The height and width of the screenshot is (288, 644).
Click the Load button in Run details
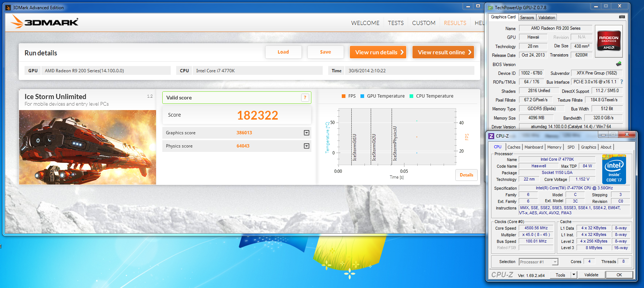pos(283,52)
